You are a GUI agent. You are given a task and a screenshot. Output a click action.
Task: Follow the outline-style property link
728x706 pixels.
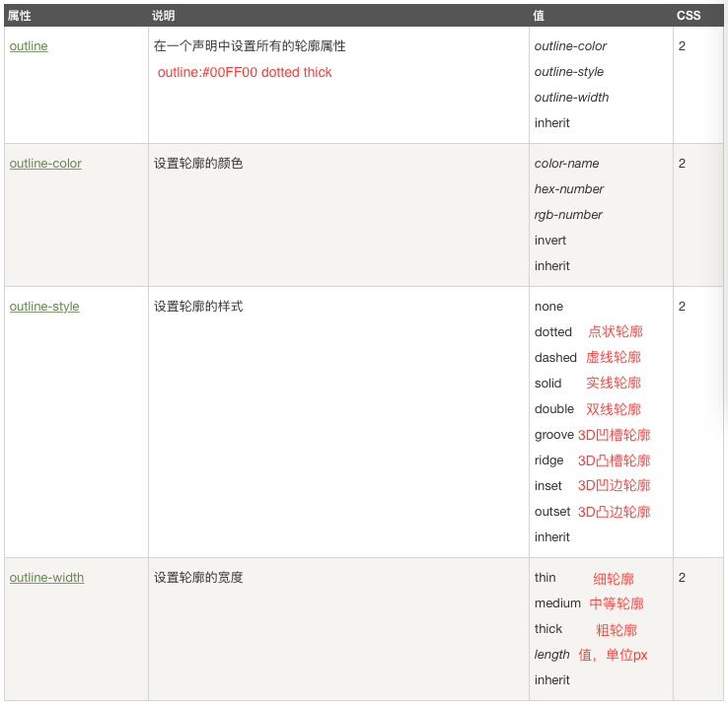click(x=44, y=307)
